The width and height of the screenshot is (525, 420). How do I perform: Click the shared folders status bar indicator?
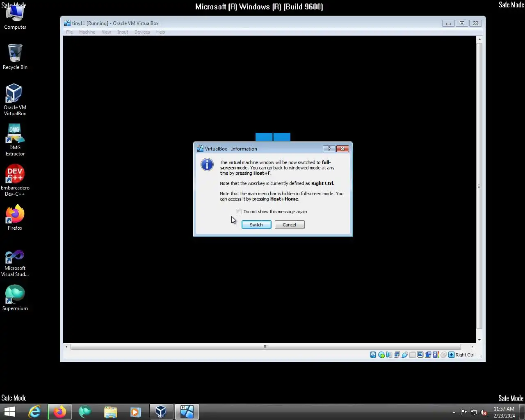[x=413, y=355]
